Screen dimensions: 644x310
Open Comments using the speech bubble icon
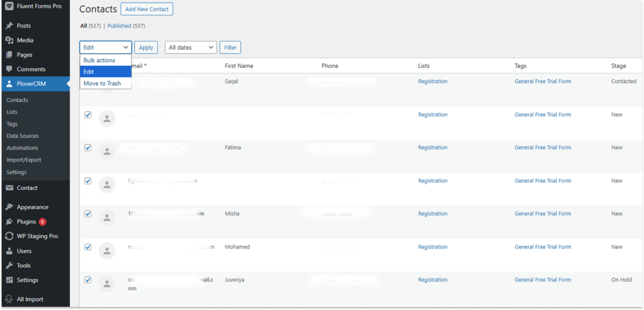click(x=9, y=69)
